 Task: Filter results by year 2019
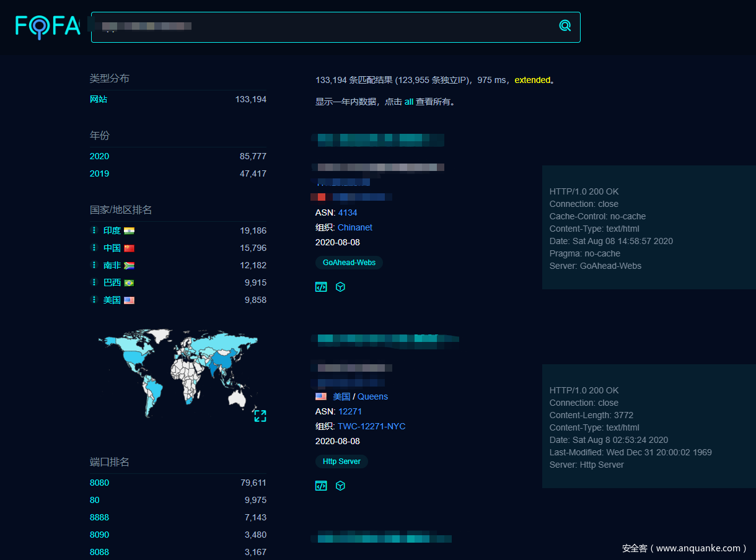point(99,173)
